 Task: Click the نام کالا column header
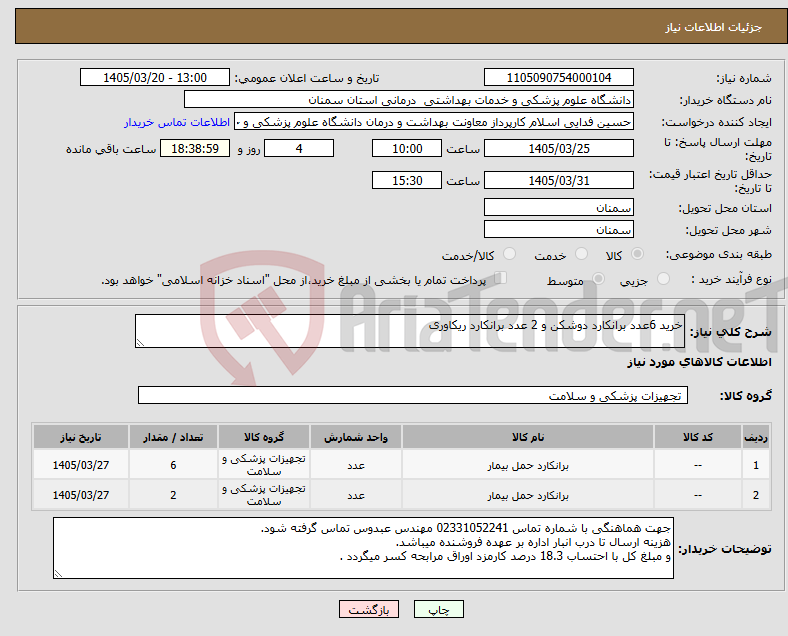coord(528,437)
